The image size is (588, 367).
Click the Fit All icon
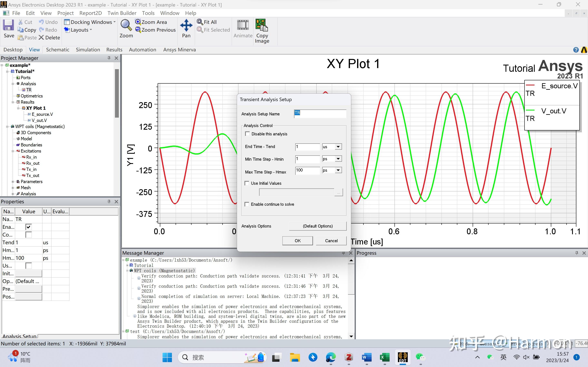pos(200,22)
